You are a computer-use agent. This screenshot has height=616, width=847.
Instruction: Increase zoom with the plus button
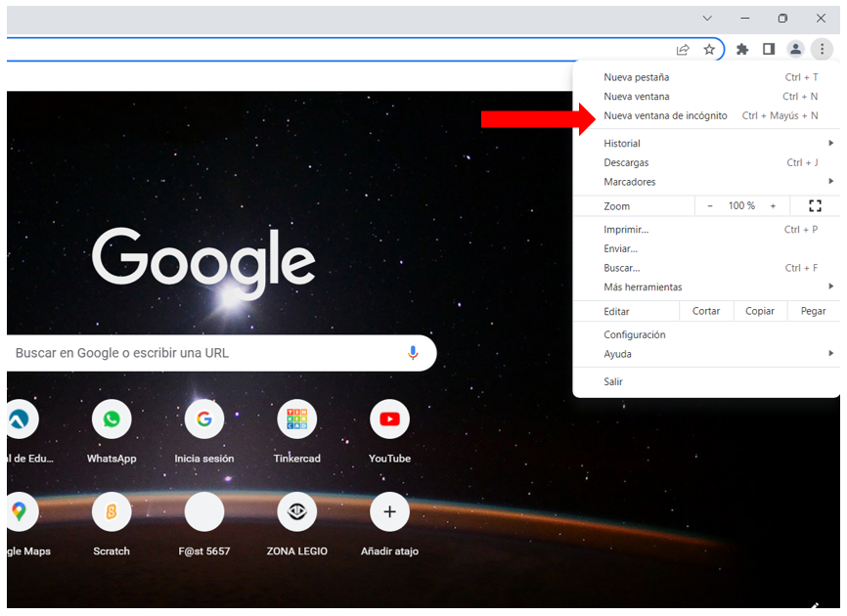point(773,205)
